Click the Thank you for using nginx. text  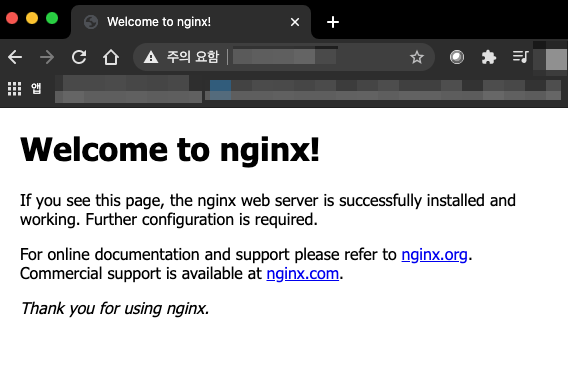pos(115,309)
